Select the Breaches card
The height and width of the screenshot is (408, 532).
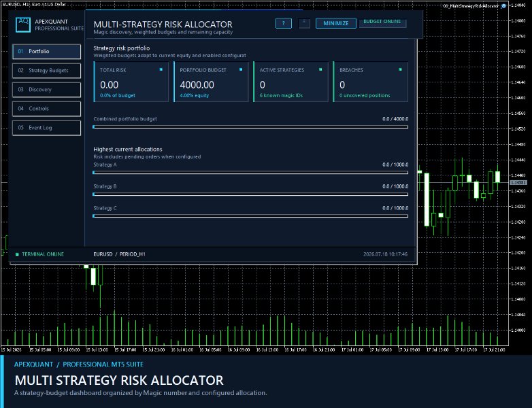point(371,82)
